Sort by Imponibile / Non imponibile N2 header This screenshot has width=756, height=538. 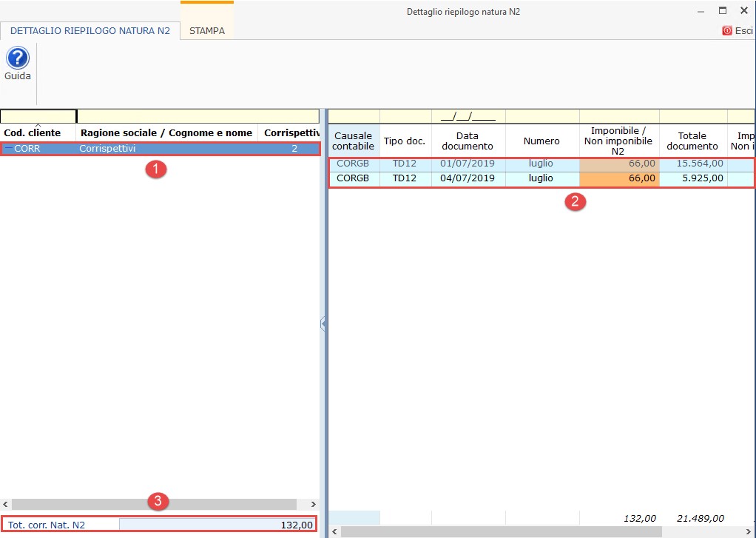tap(618, 141)
